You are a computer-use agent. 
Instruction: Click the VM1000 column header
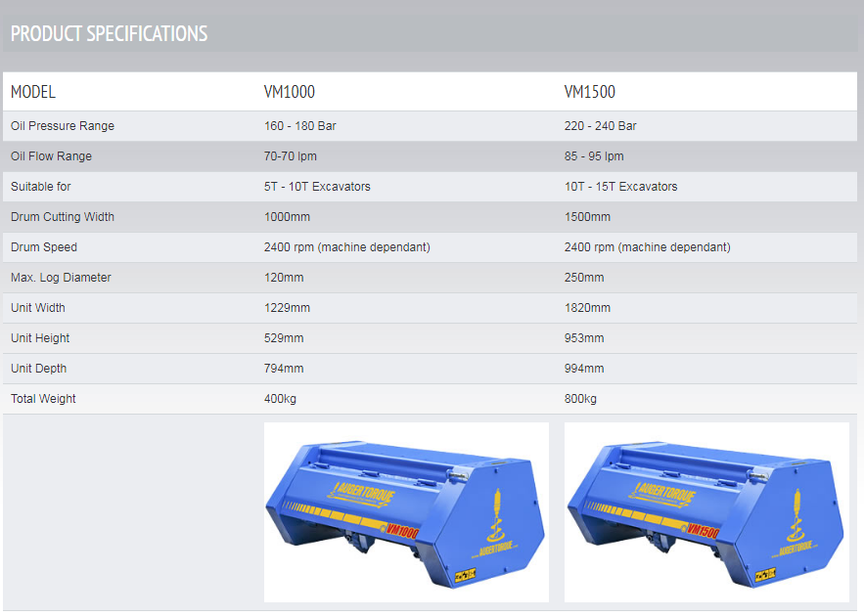(x=290, y=91)
